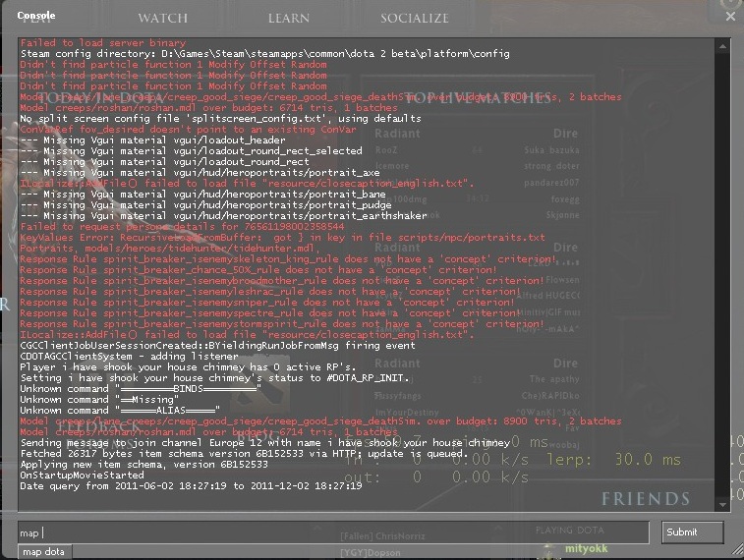This screenshot has width=744, height=560.
Task: Click scrollbar down arrow in console
Action: pyautogui.click(x=722, y=505)
